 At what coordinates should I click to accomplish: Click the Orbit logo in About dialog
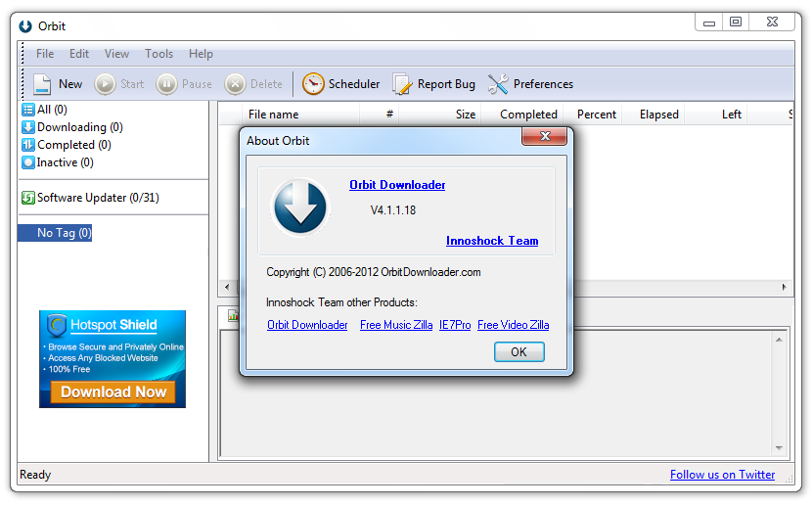click(x=300, y=207)
